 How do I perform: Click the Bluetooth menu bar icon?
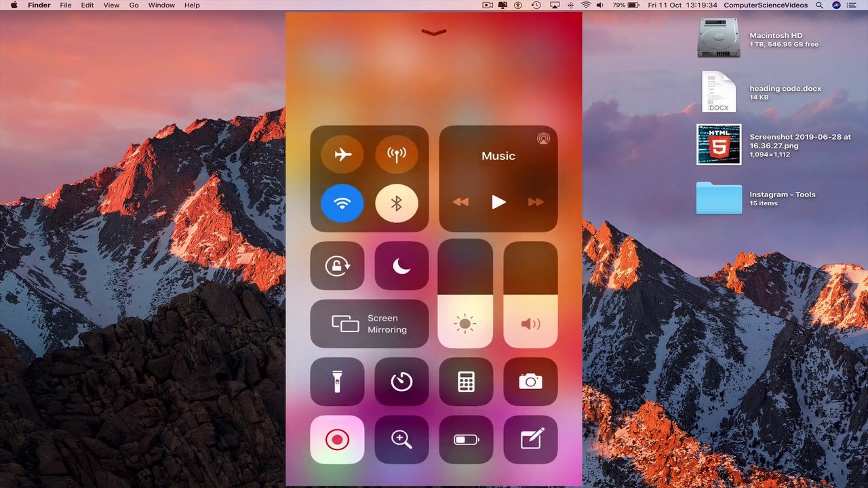point(571,5)
